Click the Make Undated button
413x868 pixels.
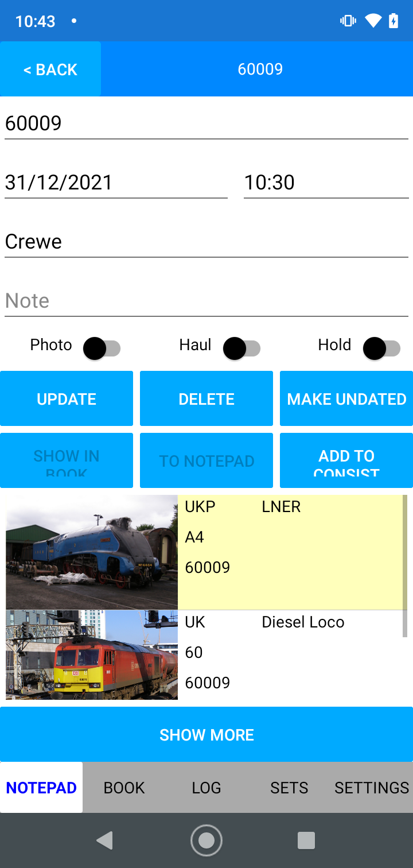(346, 399)
